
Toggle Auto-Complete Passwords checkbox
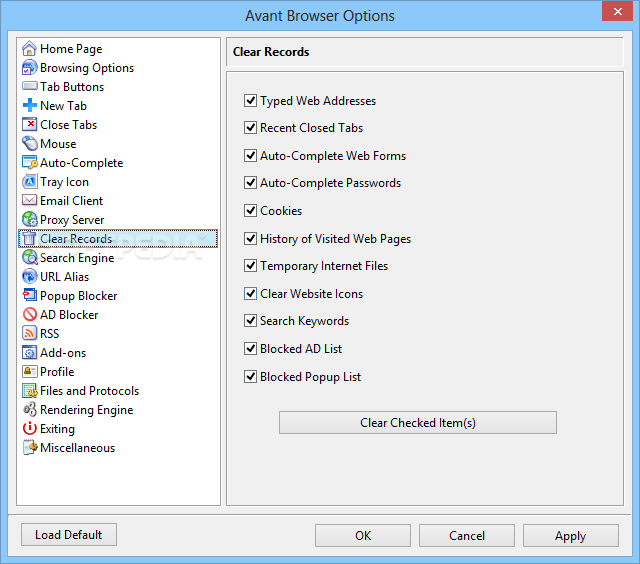[x=250, y=183]
